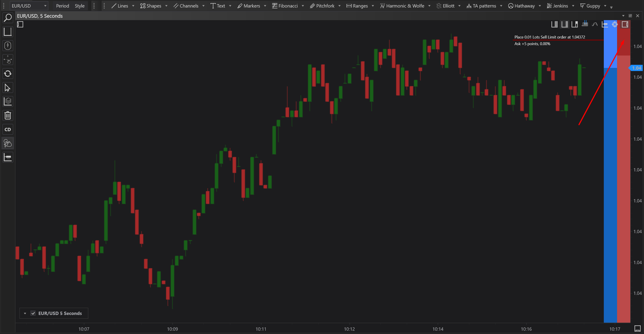
Task: Click the TA patterns button
Action: (x=481, y=6)
